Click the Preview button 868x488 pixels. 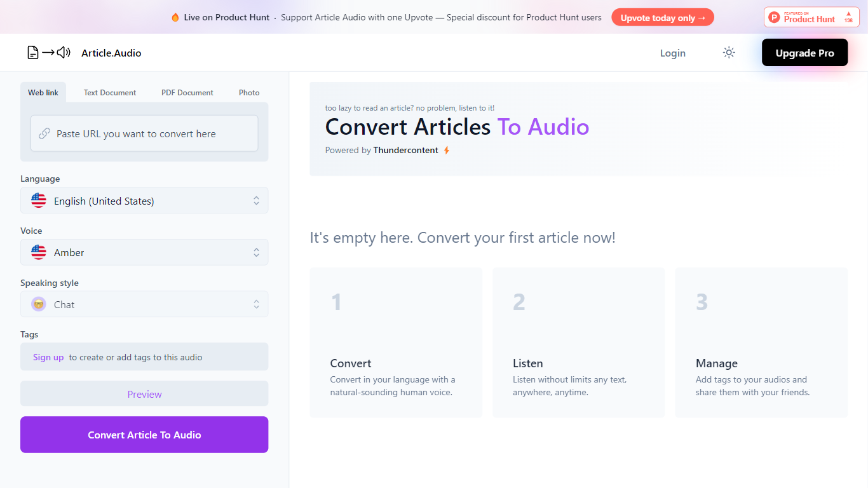pyautogui.click(x=144, y=394)
